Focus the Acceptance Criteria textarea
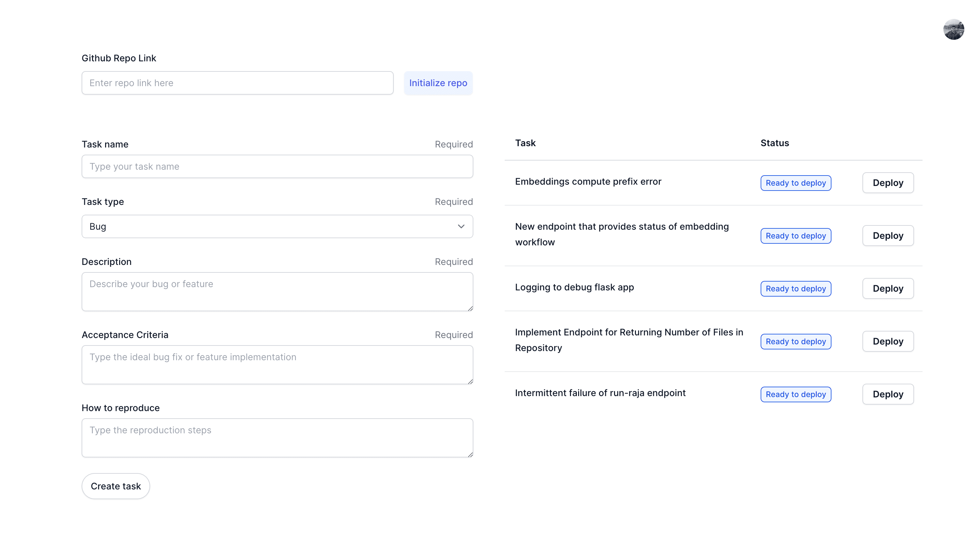Screen dimensions: 980x539 coord(277,364)
